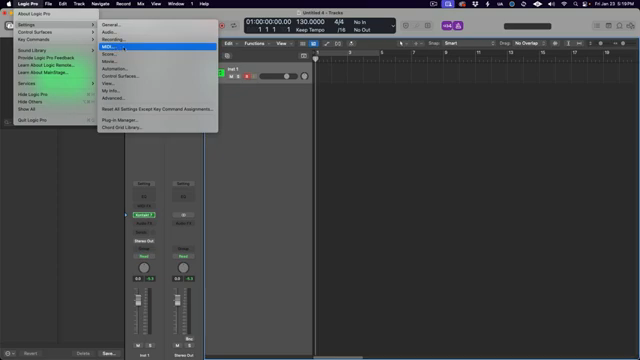This screenshot has width=640, height=360.
Task: Record-enable the Inst 1 track
Action: coord(247,76)
